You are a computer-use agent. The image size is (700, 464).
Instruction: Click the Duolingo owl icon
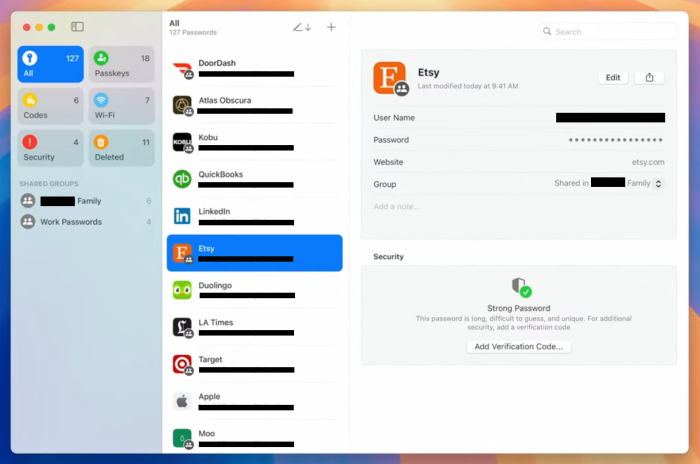[x=182, y=290]
